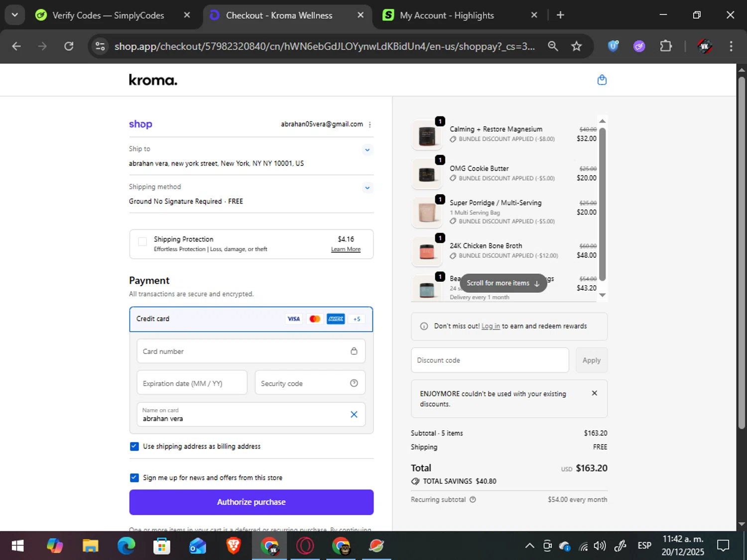This screenshot has height=560, width=747.
Task: Open security code help icon
Action: pos(354,383)
